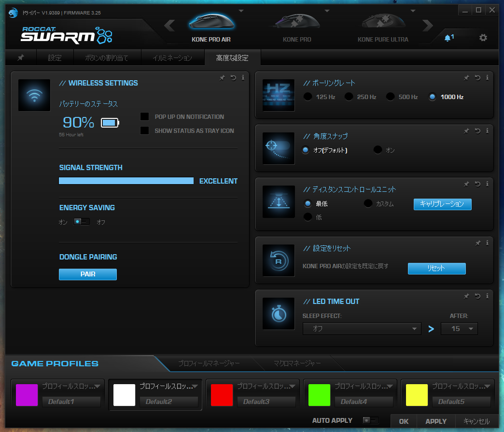Show info for ポーリングレート panel

(x=487, y=78)
